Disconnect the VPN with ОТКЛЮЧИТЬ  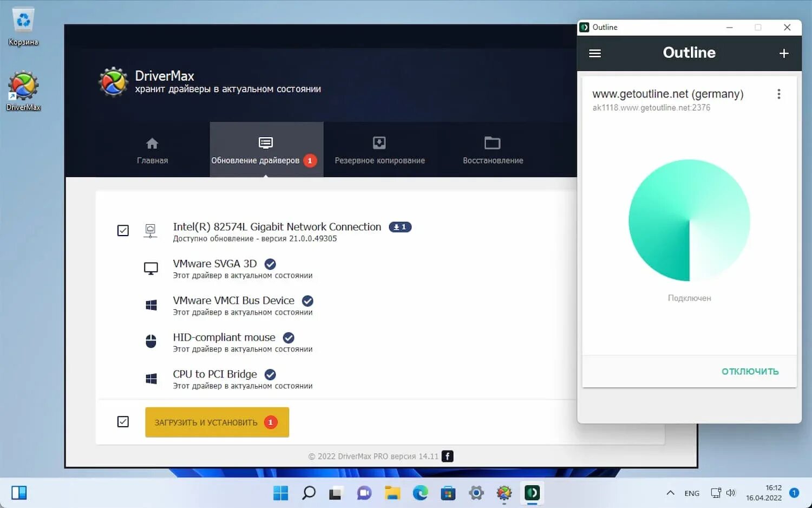pyautogui.click(x=750, y=372)
